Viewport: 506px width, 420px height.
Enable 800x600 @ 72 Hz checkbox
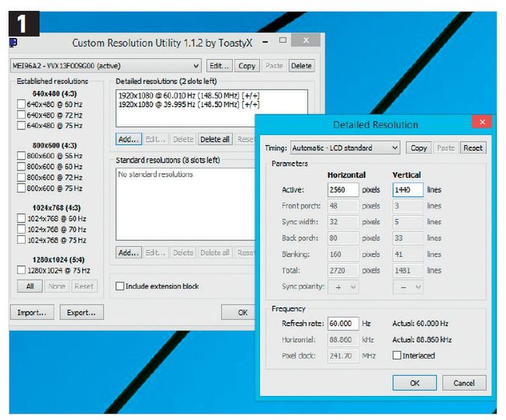21,177
